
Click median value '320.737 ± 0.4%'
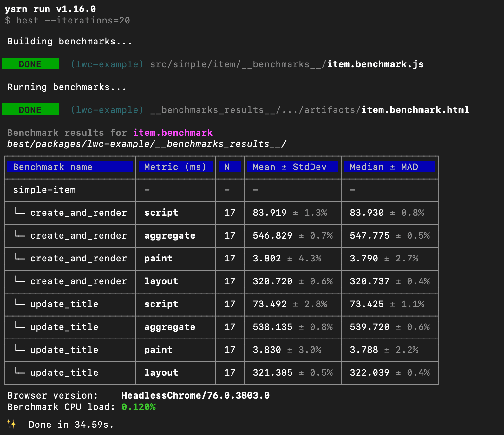[390, 281]
